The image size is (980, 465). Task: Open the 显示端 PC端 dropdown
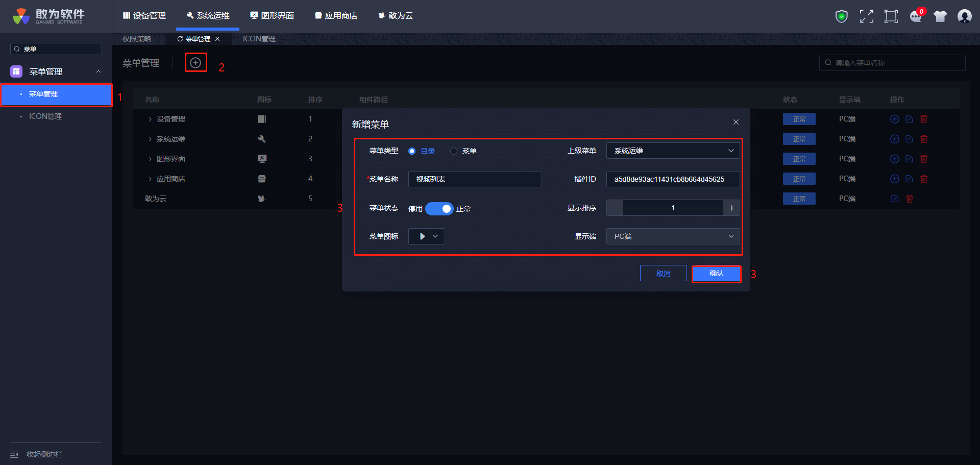coord(672,236)
